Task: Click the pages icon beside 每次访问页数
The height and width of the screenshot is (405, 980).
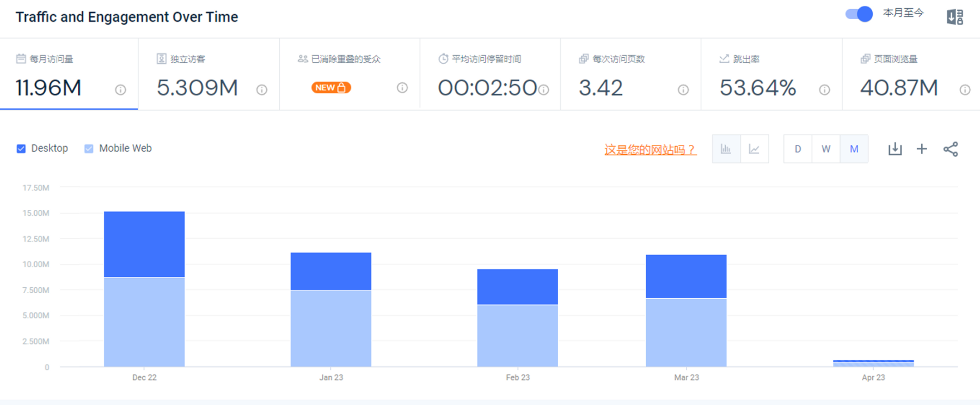Action: 584,59
